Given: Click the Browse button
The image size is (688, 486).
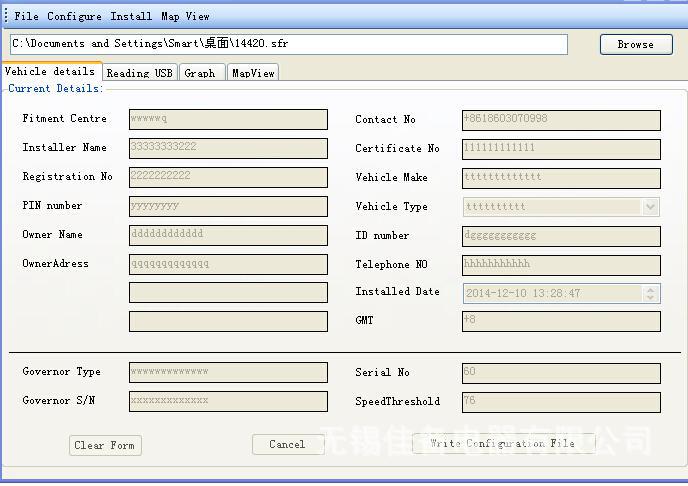Looking at the screenshot, I should [x=635, y=44].
